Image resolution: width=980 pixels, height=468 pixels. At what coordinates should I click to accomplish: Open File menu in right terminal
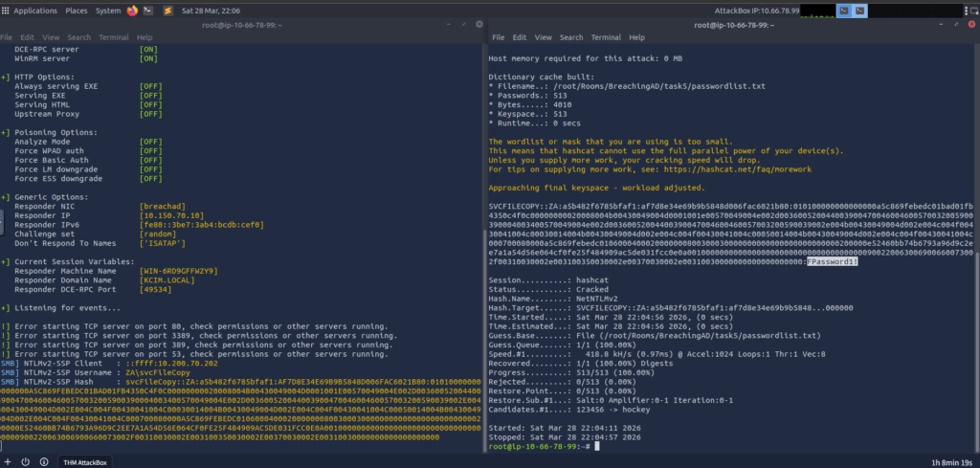tap(498, 37)
